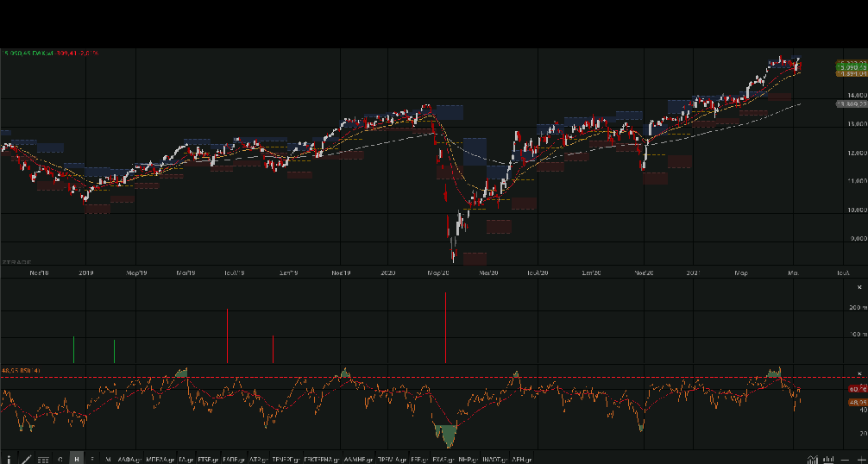This screenshot has width=868, height=464.
Task: Click the gray 13.809 moving average price tag
Action: (x=852, y=104)
